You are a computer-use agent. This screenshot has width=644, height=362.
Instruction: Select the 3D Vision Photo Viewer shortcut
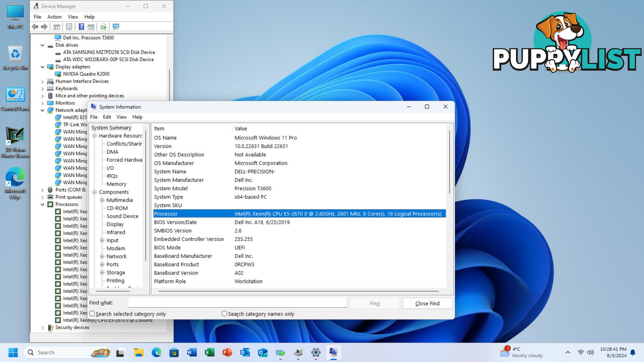[15, 142]
